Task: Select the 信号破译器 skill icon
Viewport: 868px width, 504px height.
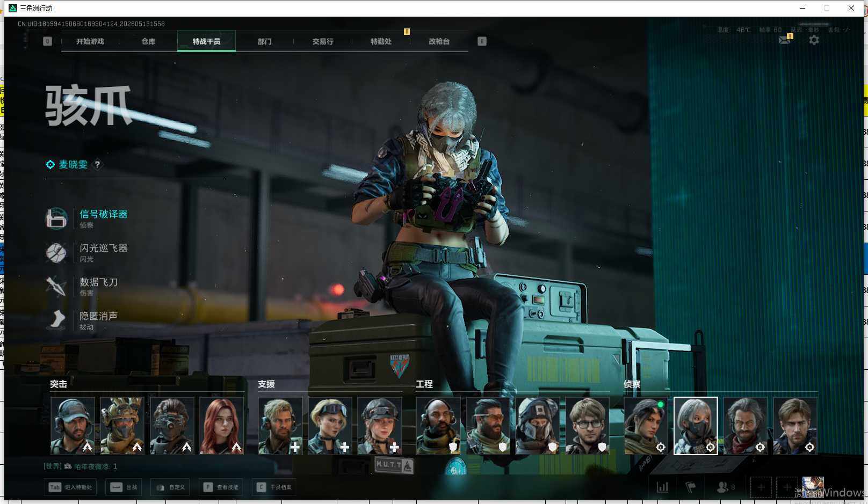Action: pos(56,218)
